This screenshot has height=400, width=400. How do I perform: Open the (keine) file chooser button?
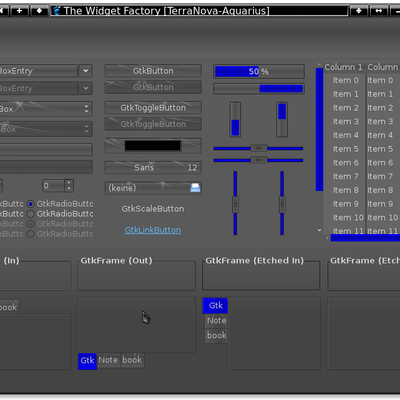(153, 188)
